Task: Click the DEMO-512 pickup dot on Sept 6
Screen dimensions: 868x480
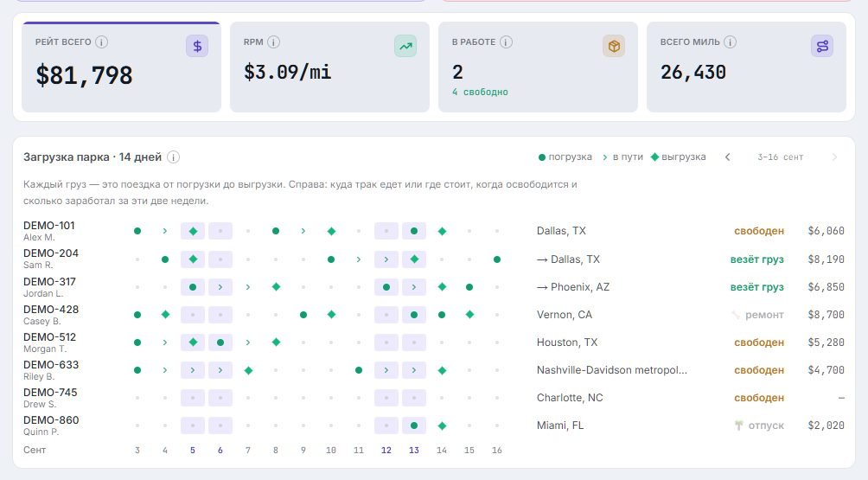Action: [220, 342]
